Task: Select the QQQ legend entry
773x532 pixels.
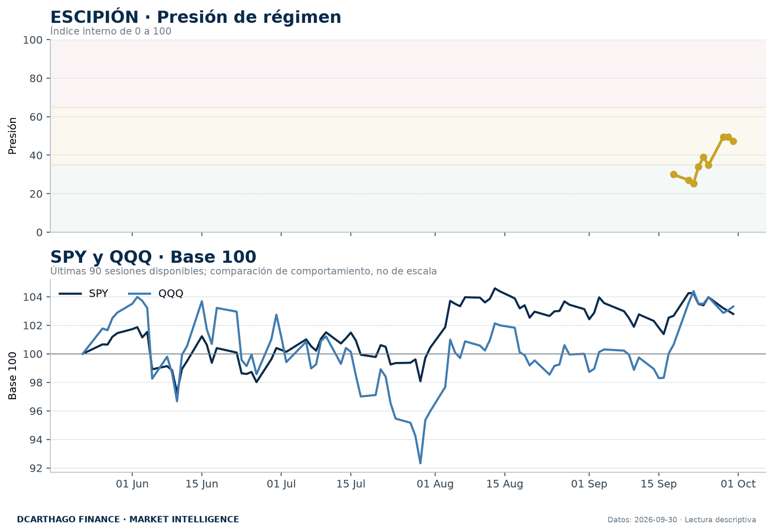Action: [x=156, y=293]
